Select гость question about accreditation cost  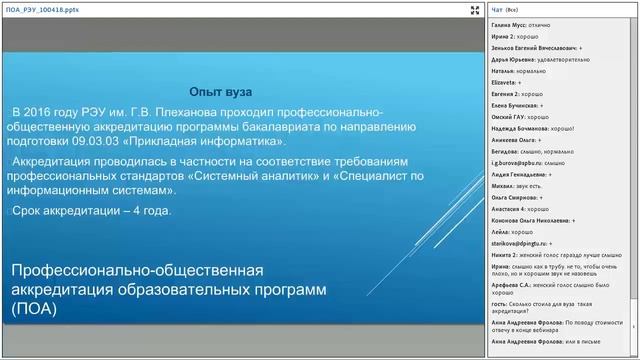[542, 307]
